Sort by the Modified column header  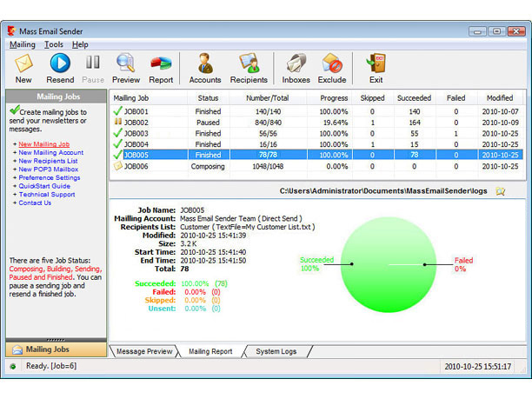pyautogui.click(x=500, y=98)
